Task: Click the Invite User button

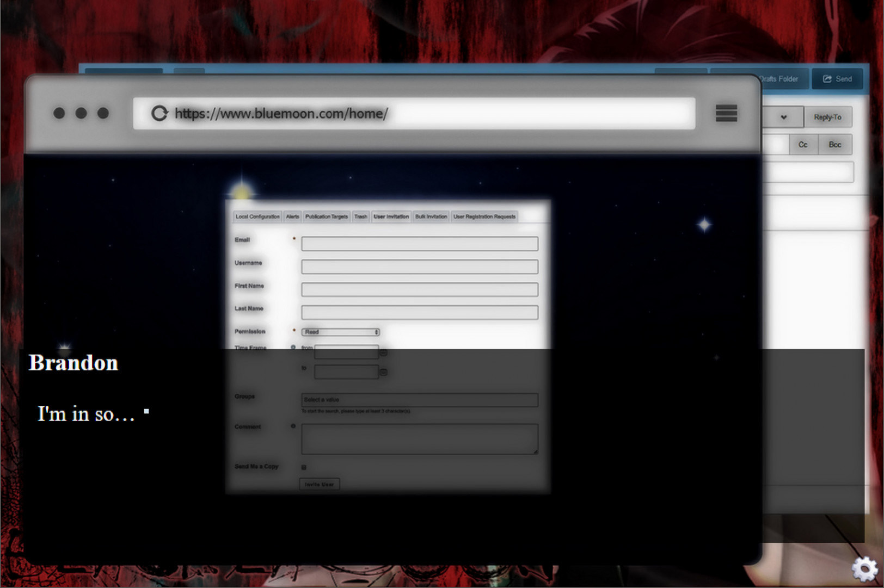Action: point(320,484)
